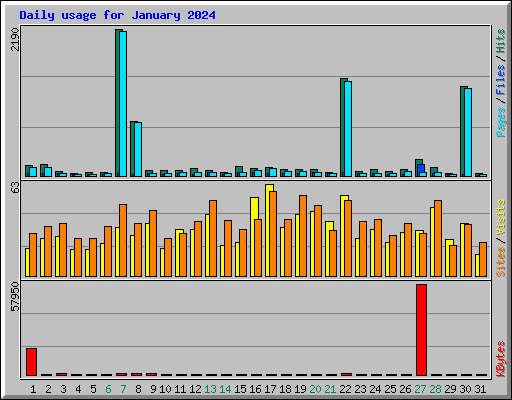Click the tall hits bar for day 7
Viewport: 512px width, 400px height.
pyautogui.click(x=118, y=103)
